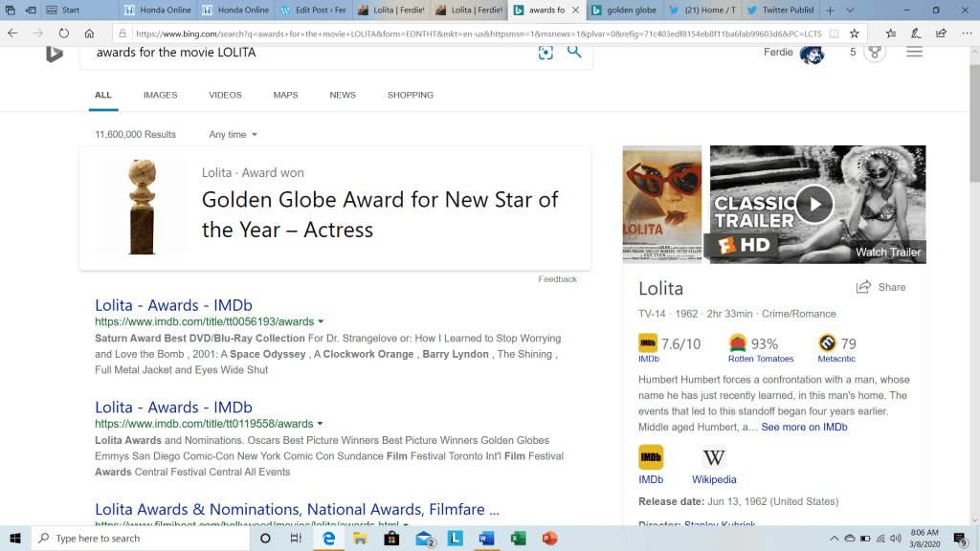Play the Lolita classic trailer video
Image resolution: width=980 pixels, height=551 pixels.
815,203
